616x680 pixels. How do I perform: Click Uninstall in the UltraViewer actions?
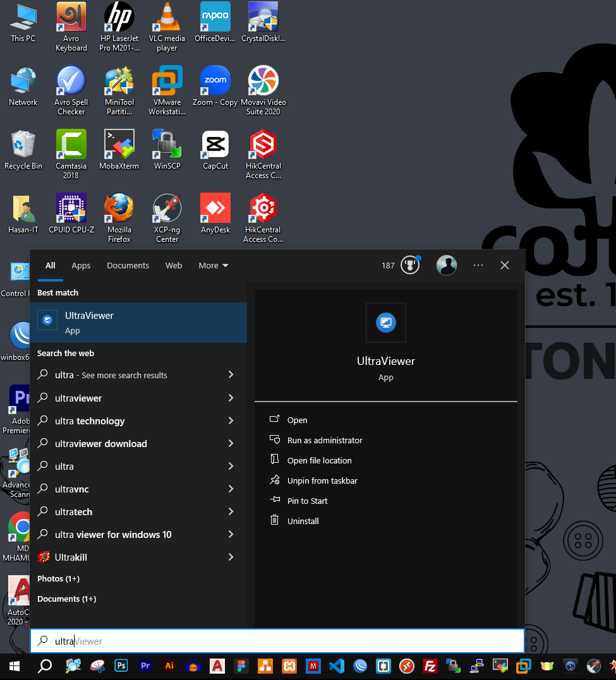click(x=303, y=521)
